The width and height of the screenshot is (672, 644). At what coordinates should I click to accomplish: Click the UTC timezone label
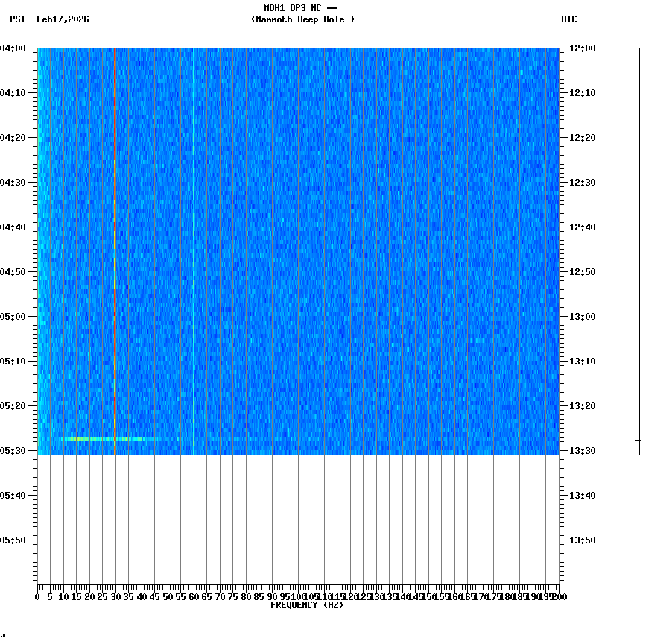(570, 20)
